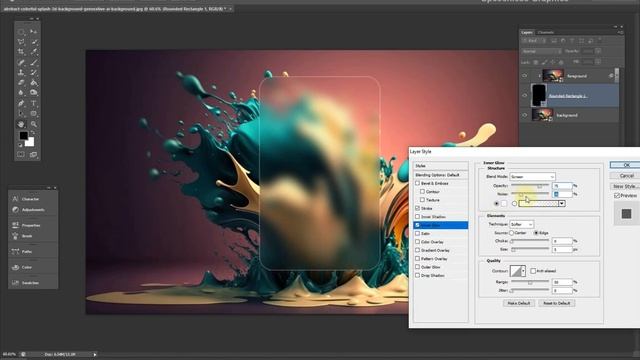
Task: Toggle the Preview checkbox
Action: pyautogui.click(x=617, y=196)
